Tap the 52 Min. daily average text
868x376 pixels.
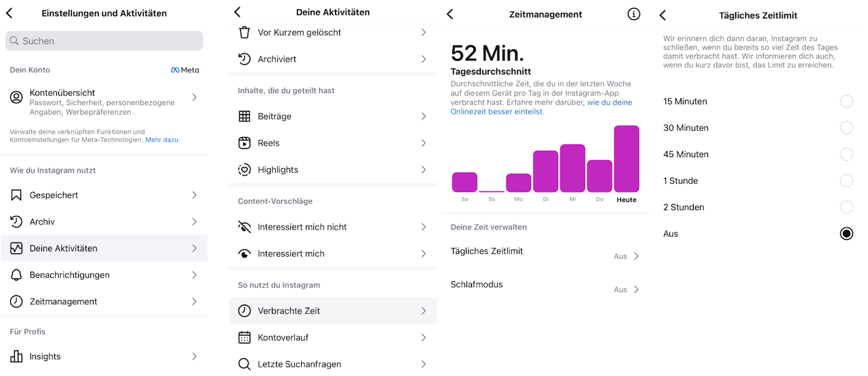488,54
